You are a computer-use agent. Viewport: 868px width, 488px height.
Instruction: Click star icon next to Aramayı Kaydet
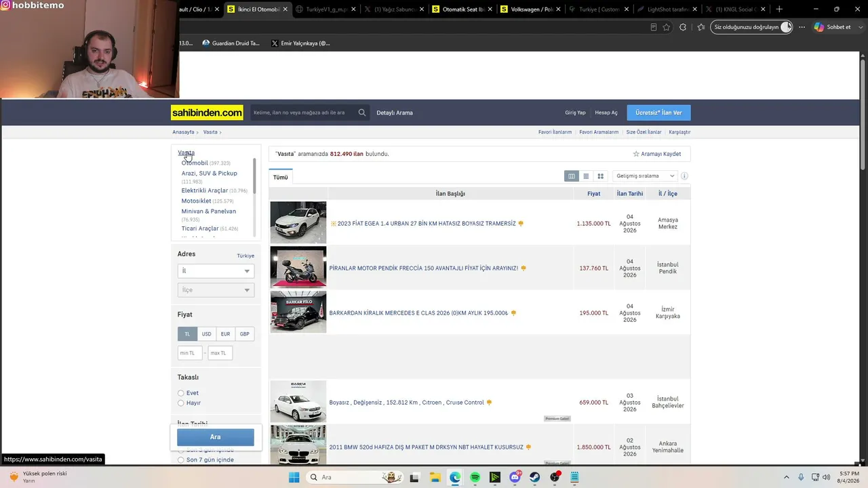[636, 154]
